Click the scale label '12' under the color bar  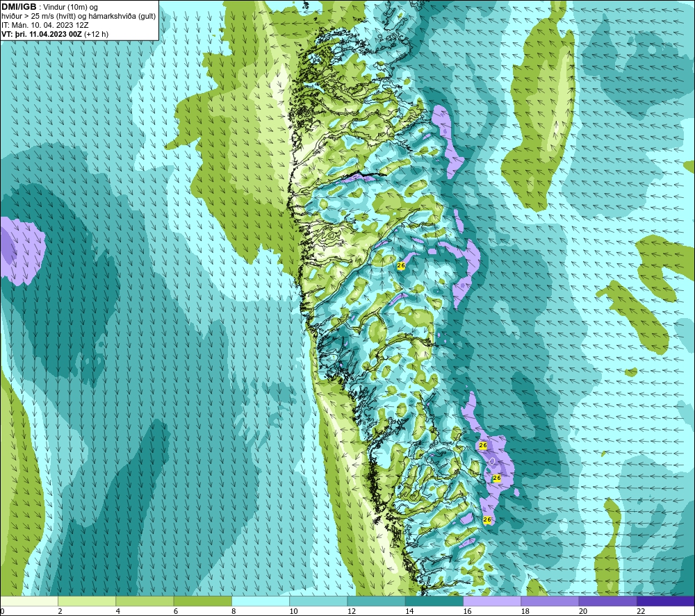(x=352, y=611)
